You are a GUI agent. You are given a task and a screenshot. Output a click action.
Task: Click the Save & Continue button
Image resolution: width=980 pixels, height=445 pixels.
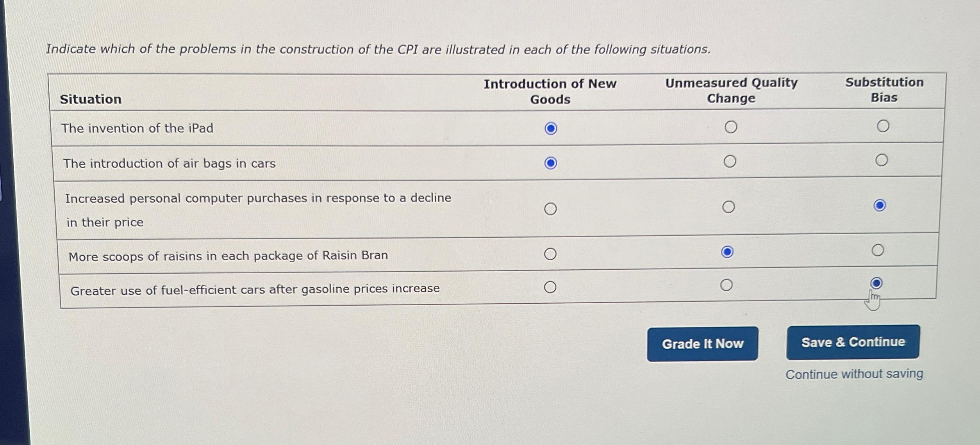(x=852, y=342)
